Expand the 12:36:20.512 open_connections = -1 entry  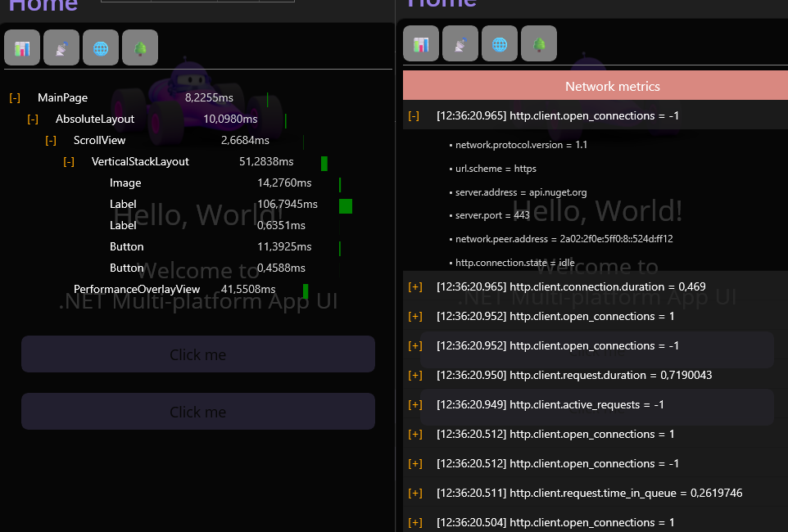click(x=415, y=464)
